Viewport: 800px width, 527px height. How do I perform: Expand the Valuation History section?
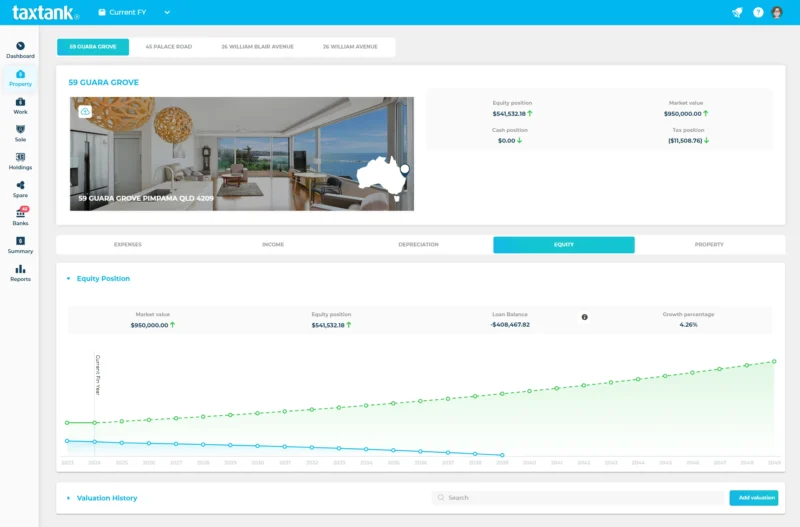pyautogui.click(x=68, y=498)
